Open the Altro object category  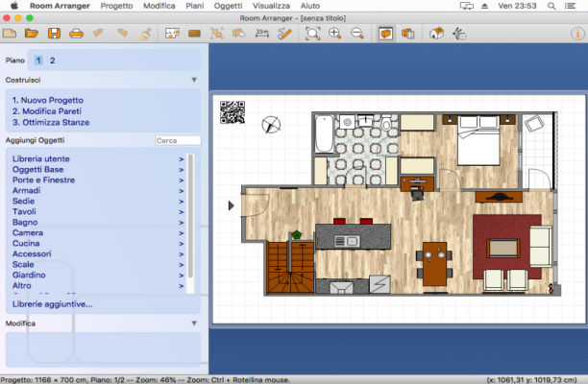click(x=98, y=285)
